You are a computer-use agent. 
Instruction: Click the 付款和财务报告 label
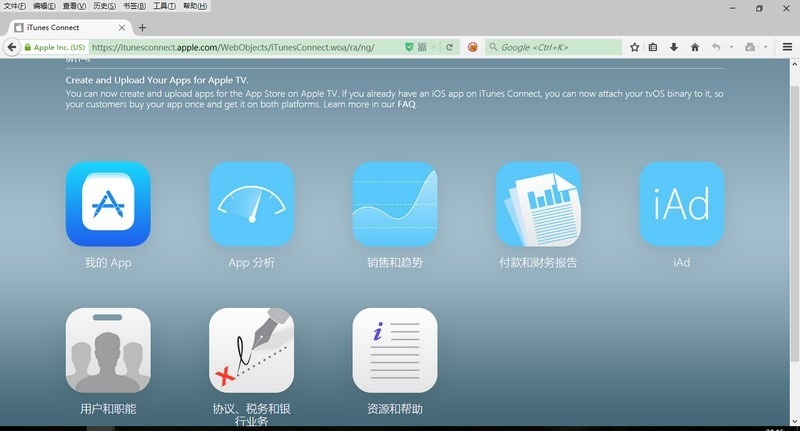(538, 263)
